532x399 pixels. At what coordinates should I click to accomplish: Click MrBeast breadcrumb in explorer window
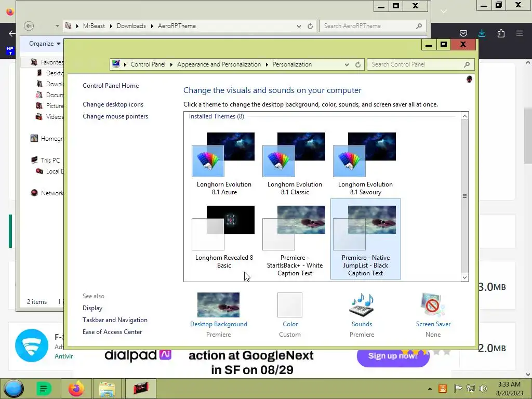point(94,26)
